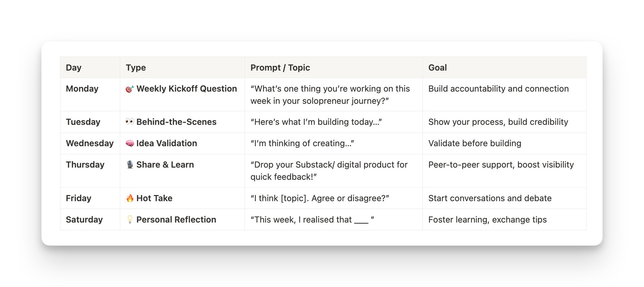Select the Type column header
This screenshot has width=644, height=287.
pyautogui.click(x=182, y=68)
